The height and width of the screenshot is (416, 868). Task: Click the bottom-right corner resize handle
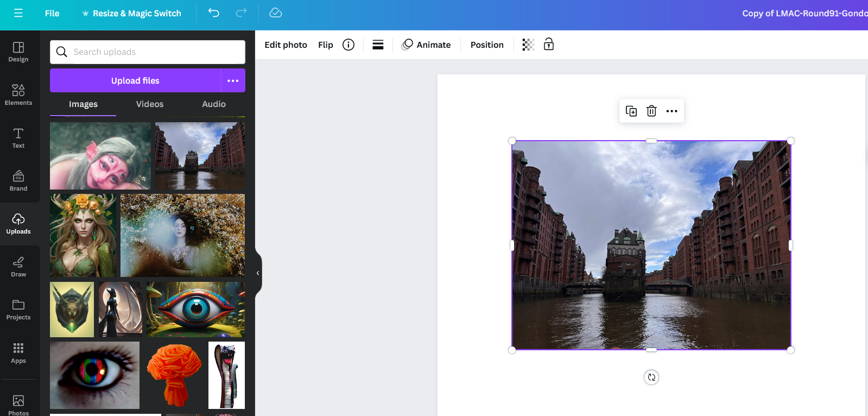click(x=791, y=350)
